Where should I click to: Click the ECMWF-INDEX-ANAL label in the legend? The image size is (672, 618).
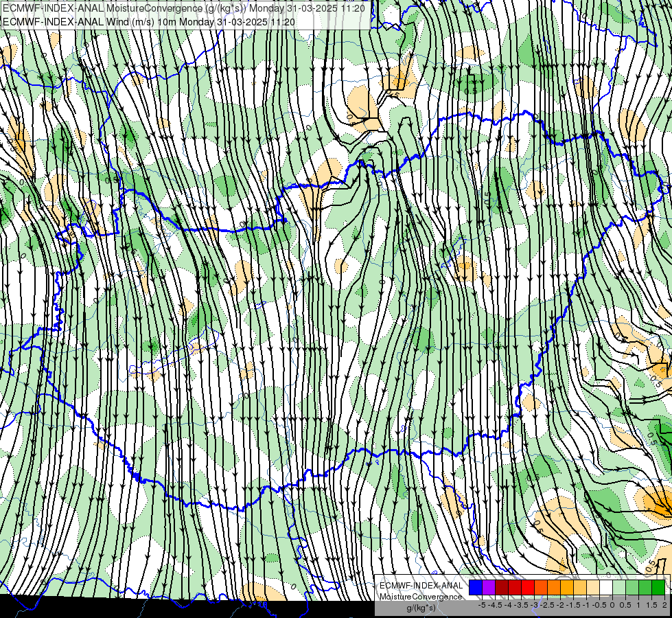click(x=421, y=586)
